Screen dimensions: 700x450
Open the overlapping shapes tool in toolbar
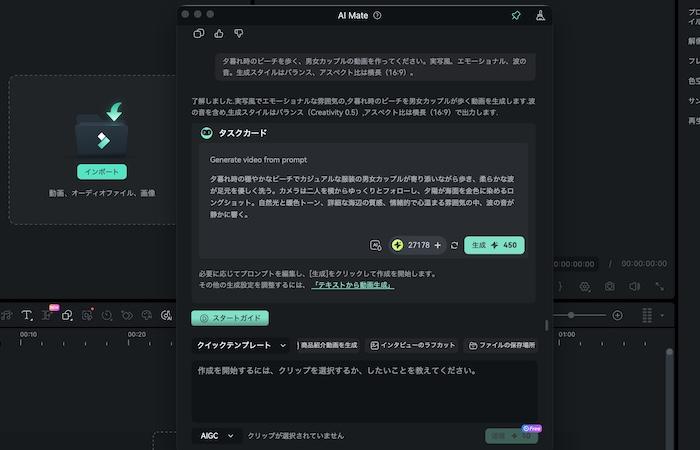click(x=67, y=315)
